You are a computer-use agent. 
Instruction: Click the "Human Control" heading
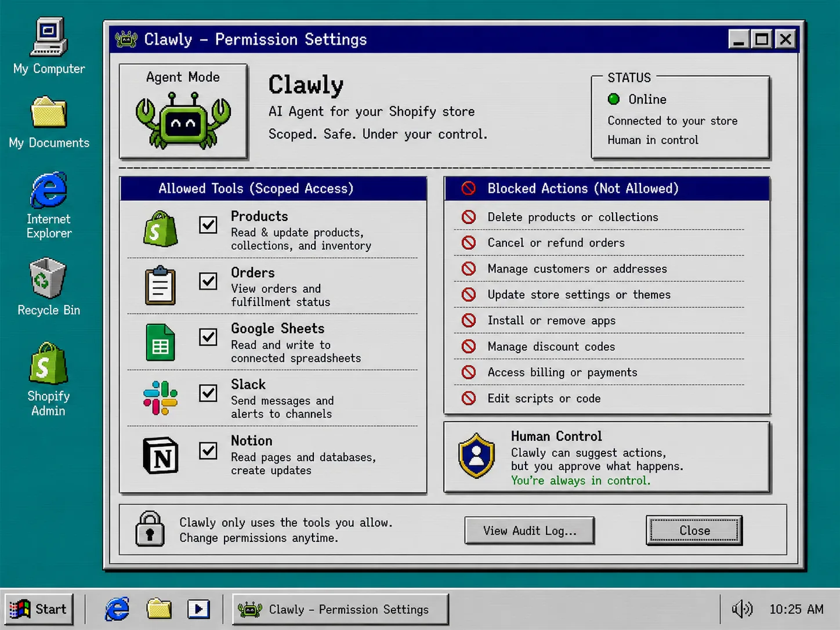(556, 436)
